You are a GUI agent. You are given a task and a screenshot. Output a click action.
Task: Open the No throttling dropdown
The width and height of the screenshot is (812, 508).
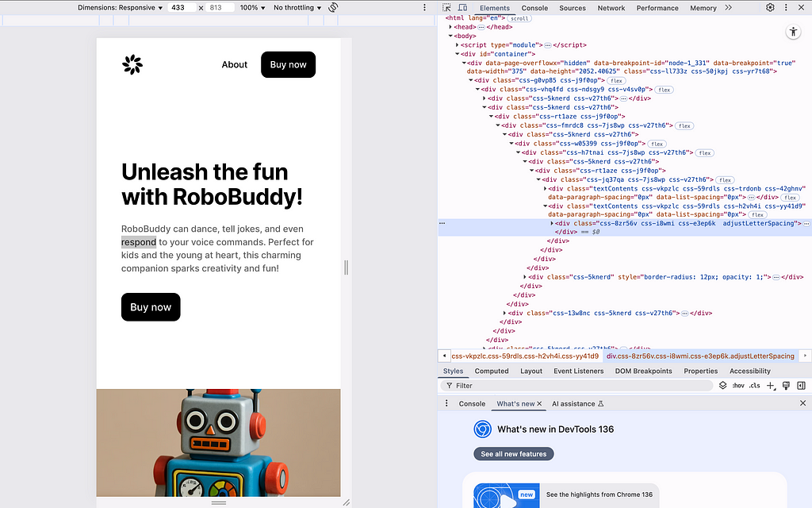[297, 8]
